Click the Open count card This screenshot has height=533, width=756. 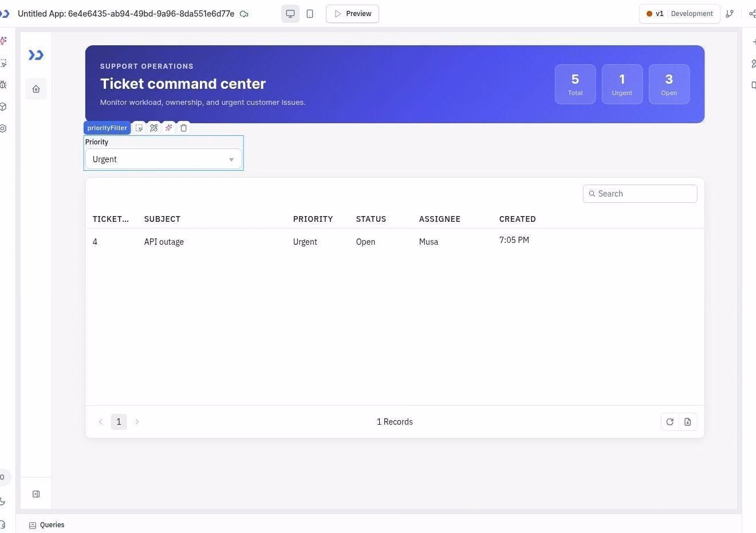point(669,84)
